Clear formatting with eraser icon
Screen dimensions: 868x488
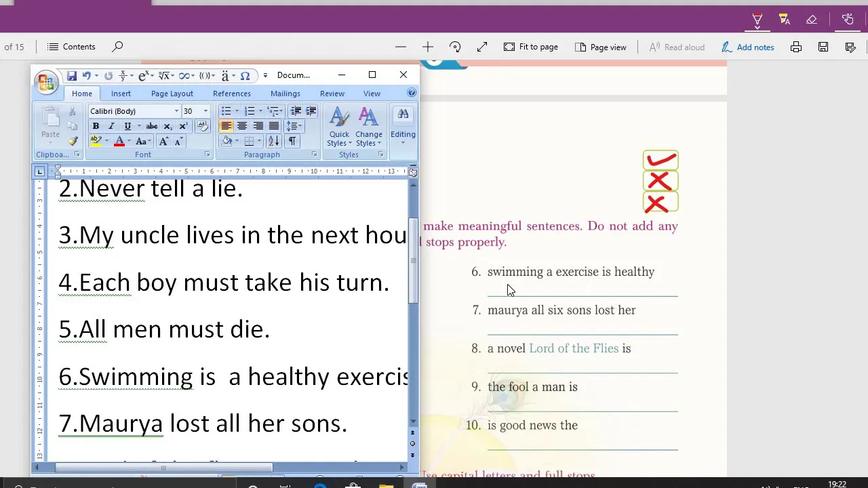pos(202,126)
